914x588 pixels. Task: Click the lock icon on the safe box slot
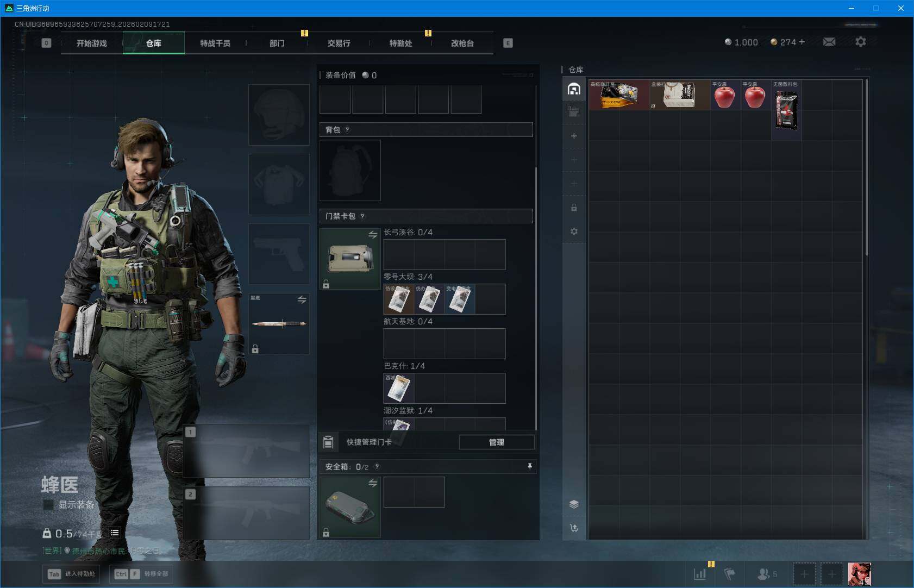pyautogui.click(x=326, y=533)
